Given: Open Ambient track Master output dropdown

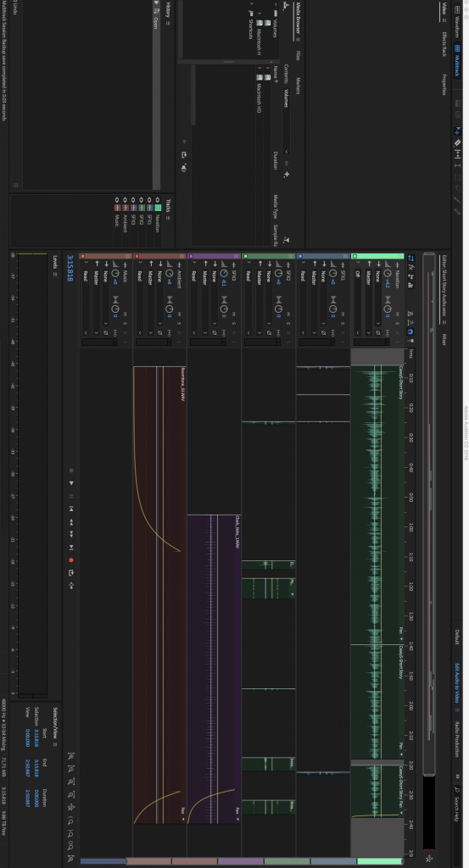Looking at the screenshot, I should coord(150,303).
